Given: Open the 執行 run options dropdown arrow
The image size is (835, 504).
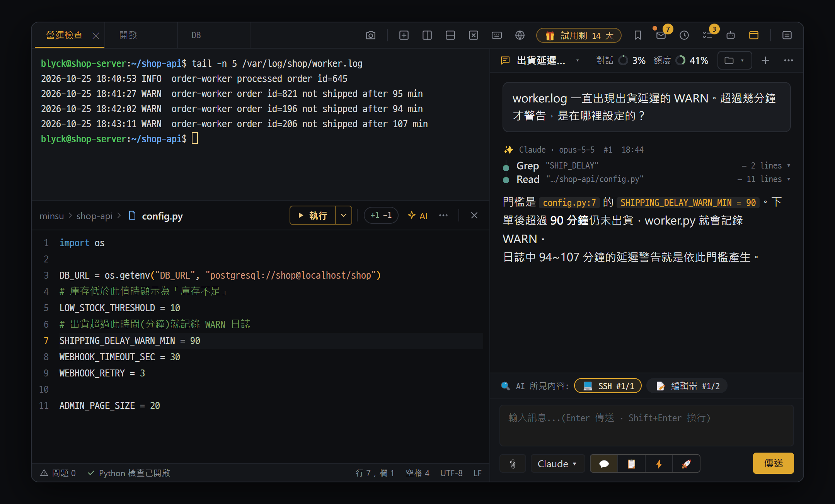Looking at the screenshot, I should click(343, 215).
